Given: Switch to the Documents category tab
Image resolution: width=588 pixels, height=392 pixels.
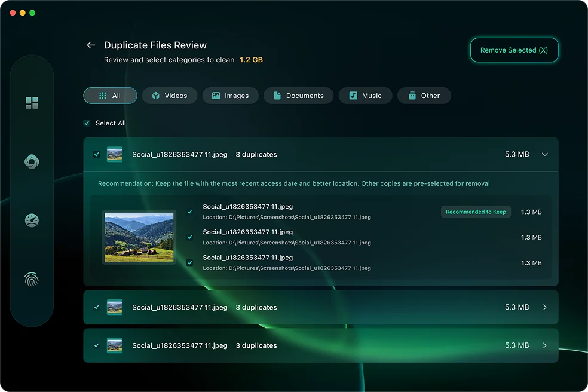Looking at the screenshot, I should (x=299, y=96).
